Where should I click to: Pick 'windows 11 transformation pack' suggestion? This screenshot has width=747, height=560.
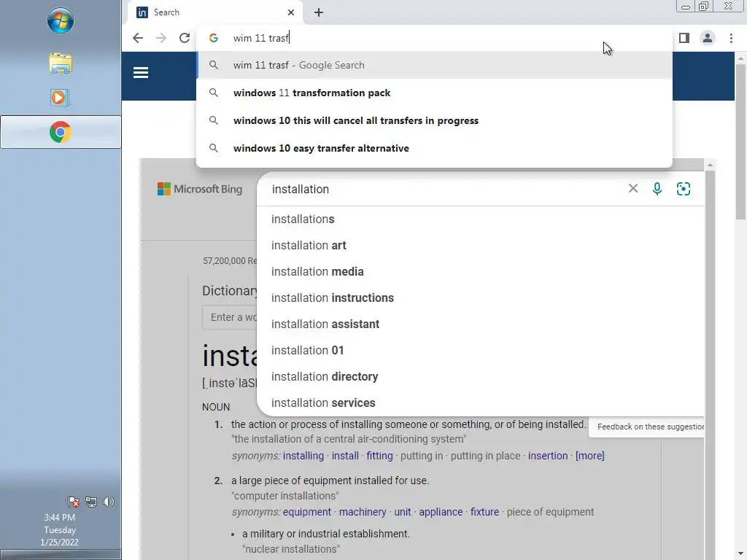pyautogui.click(x=435, y=93)
